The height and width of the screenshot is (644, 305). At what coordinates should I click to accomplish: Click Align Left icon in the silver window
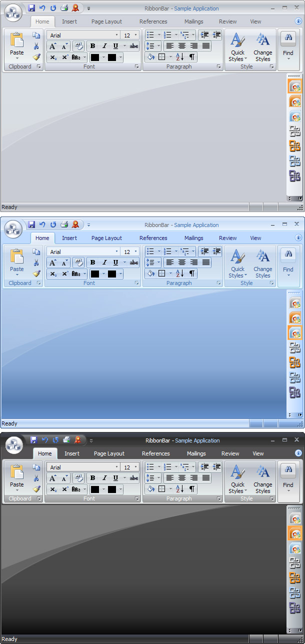point(170,46)
